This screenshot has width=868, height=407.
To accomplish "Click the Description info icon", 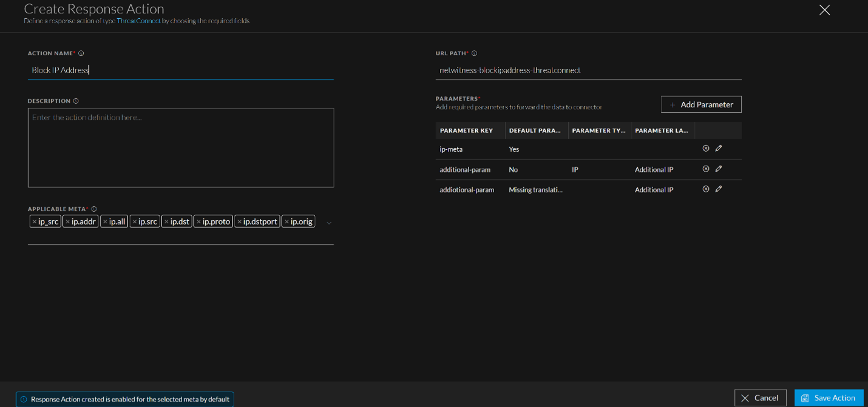I will point(76,101).
